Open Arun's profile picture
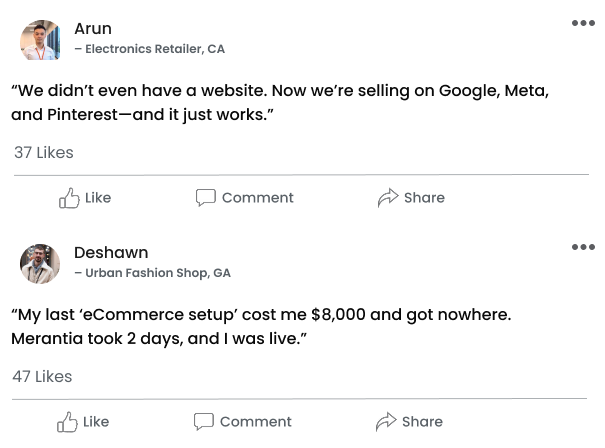 point(40,40)
